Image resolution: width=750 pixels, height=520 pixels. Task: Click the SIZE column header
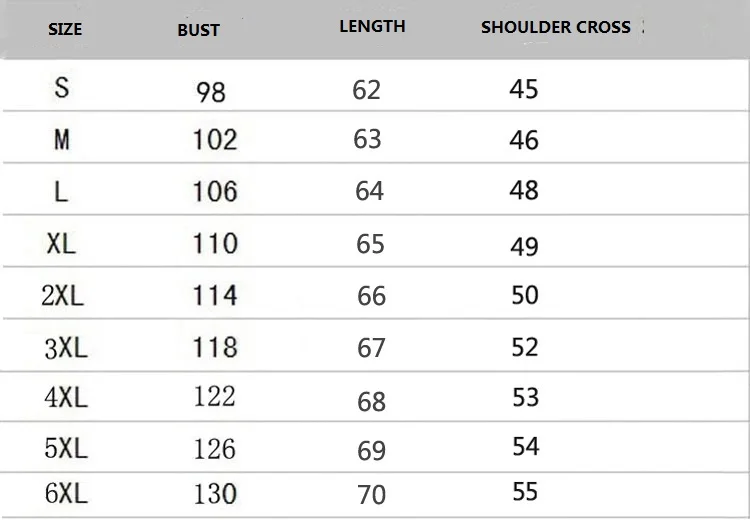click(65, 30)
